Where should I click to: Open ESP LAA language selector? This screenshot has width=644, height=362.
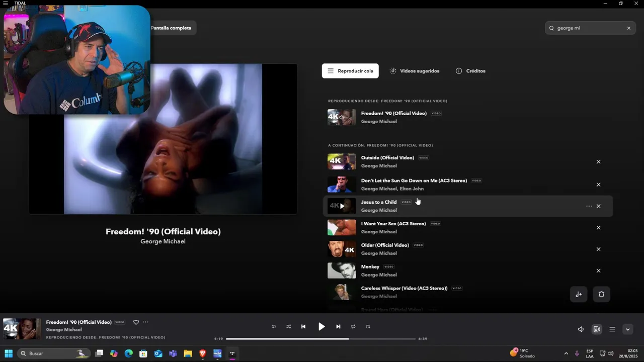(x=590, y=353)
